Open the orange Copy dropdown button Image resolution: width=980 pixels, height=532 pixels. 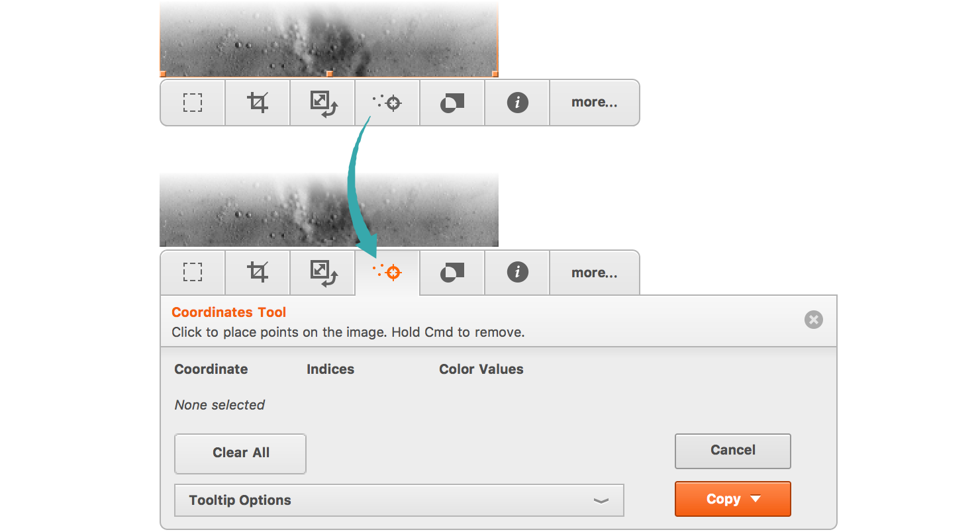coord(733,499)
